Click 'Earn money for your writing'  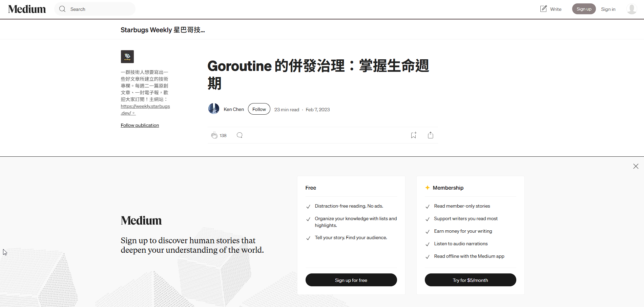(463, 231)
